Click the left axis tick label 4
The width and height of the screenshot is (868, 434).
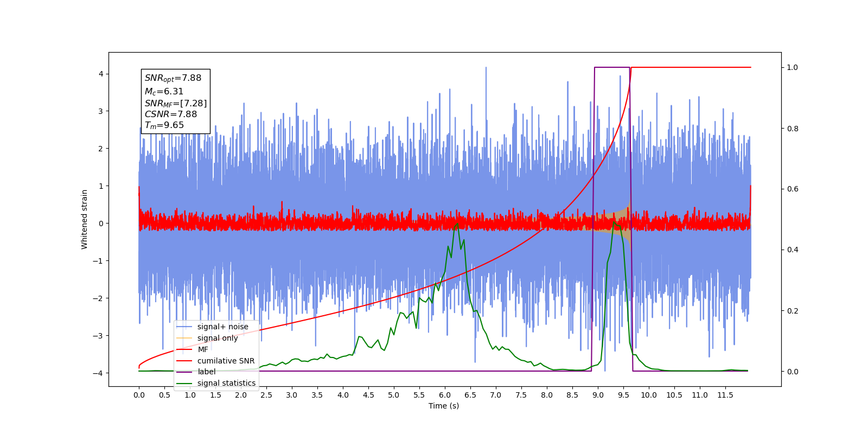click(101, 74)
